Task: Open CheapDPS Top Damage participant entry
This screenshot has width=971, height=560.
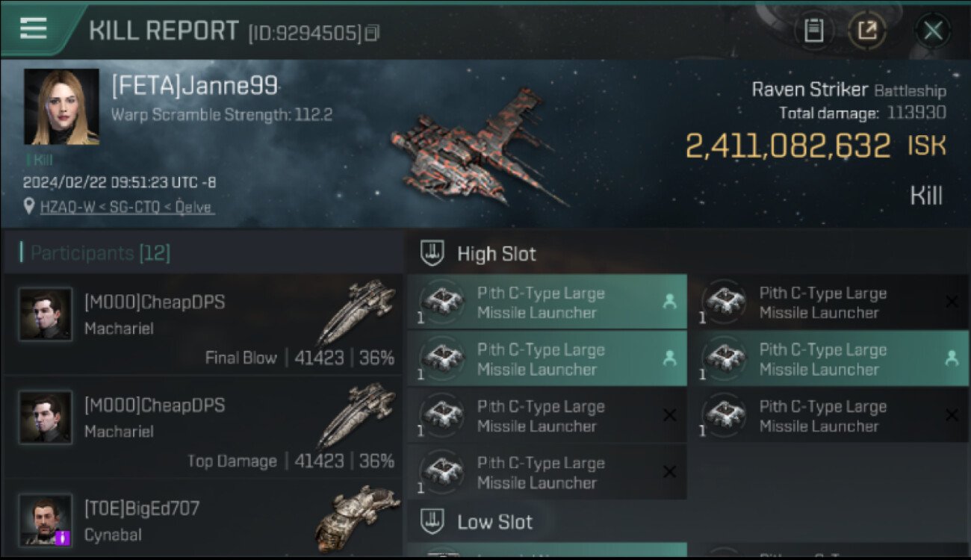Action: coord(203,428)
